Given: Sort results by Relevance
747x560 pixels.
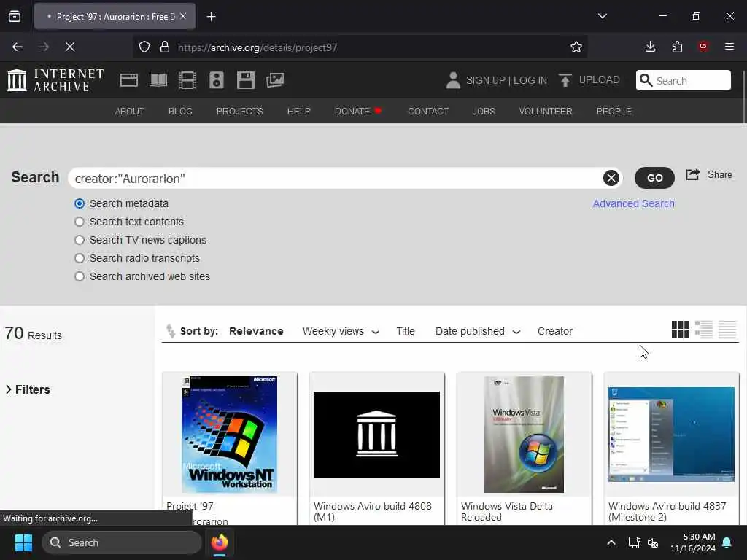Looking at the screenshot, I should (x=256, y=332).
